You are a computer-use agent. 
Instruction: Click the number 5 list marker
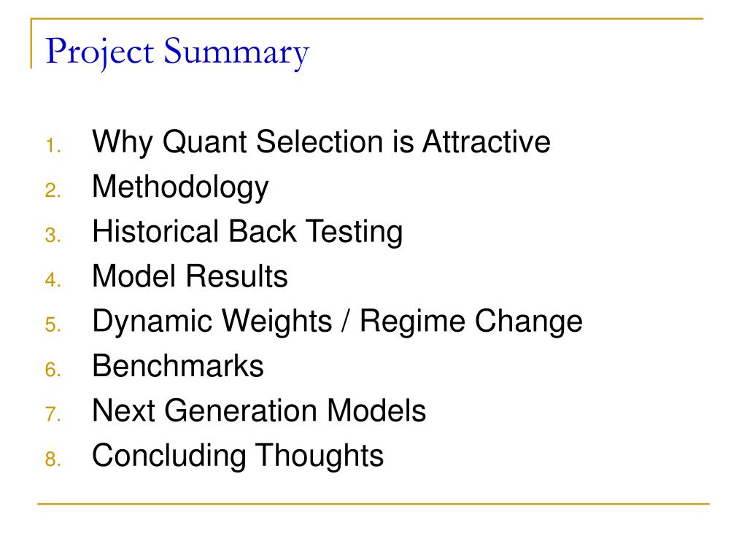click(53, 324)
